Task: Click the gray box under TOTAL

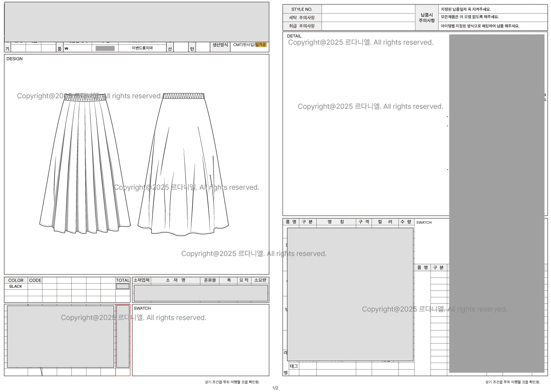Action: tap(123, 286)
